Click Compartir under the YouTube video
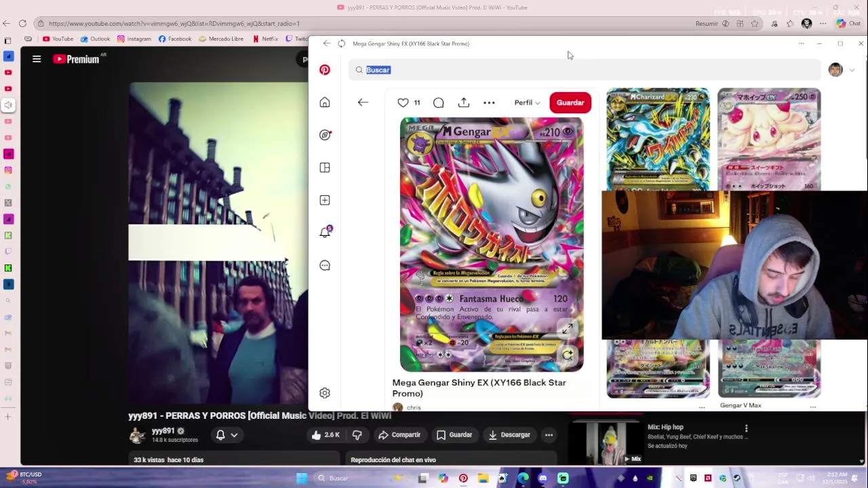 tap(399, 434)
